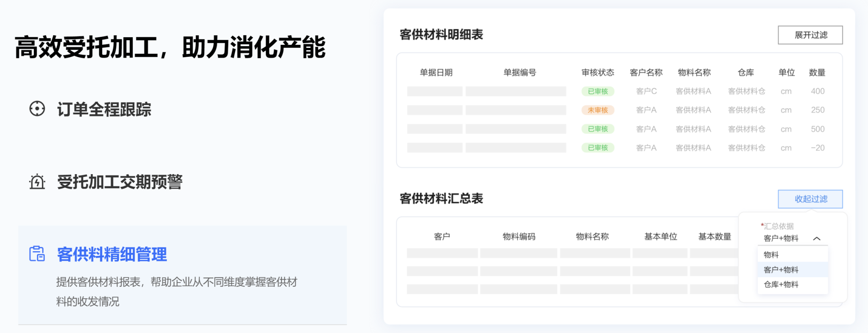The width and height of the screenshot is (868, 333).
Task: Click the orange 未审核 status badge
Action: (x=598, y=110)
